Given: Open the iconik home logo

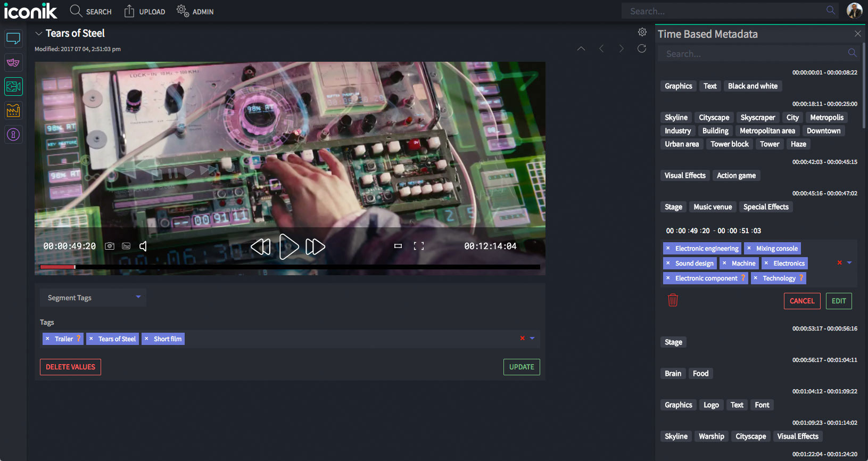Looking at the screenshot, I should point(30,11).
